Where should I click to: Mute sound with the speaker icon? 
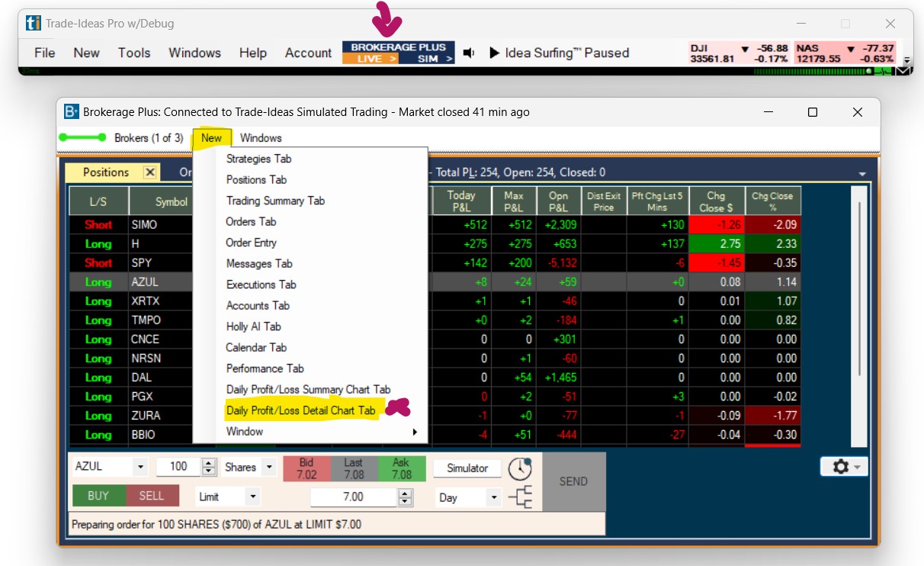click(469, 53)
